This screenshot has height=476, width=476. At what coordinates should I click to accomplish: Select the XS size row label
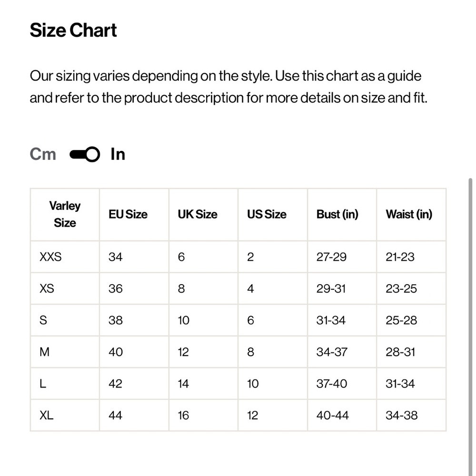click(47, 288)
